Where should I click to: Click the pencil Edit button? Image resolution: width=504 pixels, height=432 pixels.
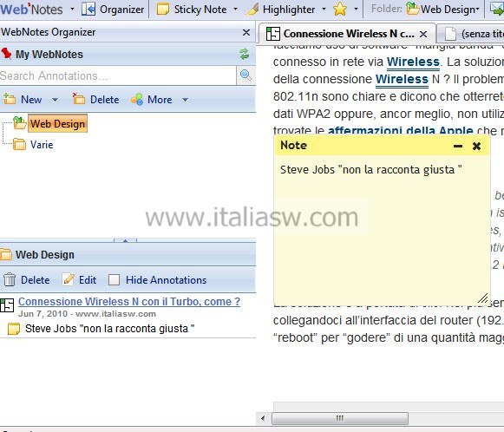click(80, 279)
